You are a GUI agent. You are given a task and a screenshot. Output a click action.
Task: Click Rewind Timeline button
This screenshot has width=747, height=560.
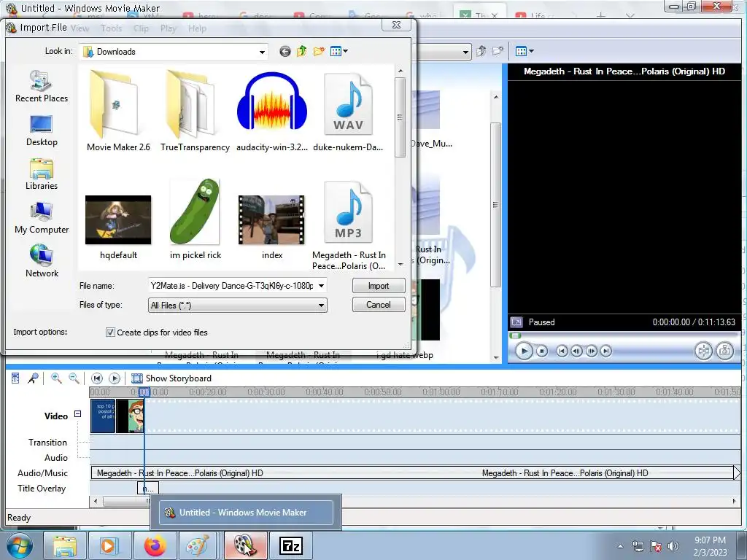click(x=97, y=378)
